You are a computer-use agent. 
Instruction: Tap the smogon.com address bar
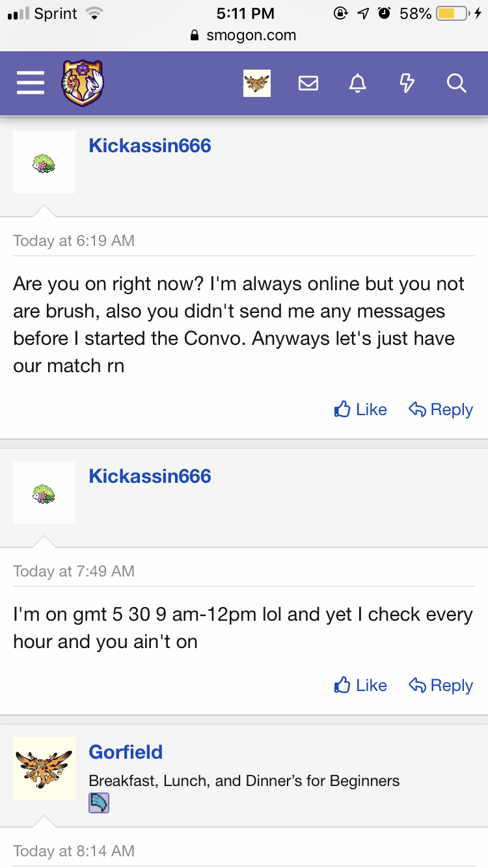tap(244, 36)
